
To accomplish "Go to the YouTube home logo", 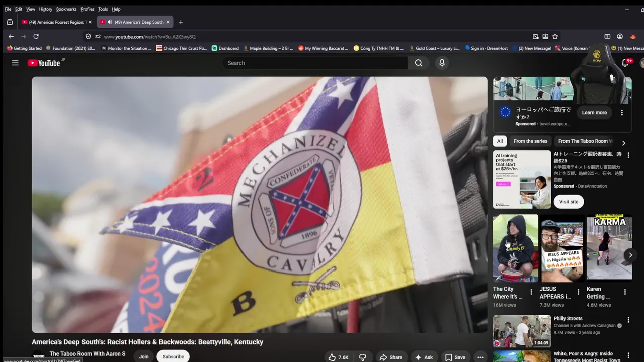I will [x=44, y=63].
